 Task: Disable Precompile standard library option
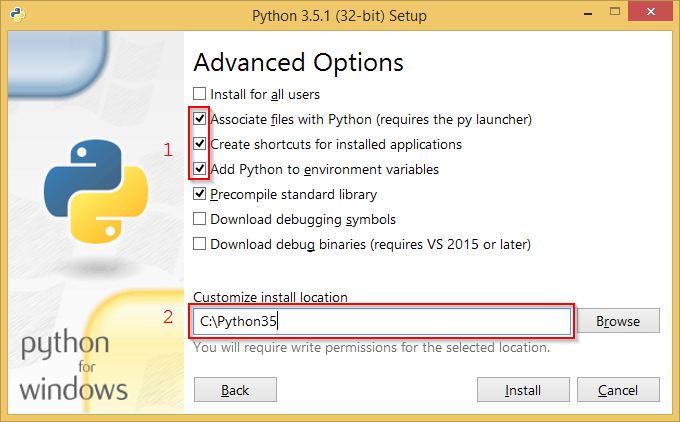200,194
